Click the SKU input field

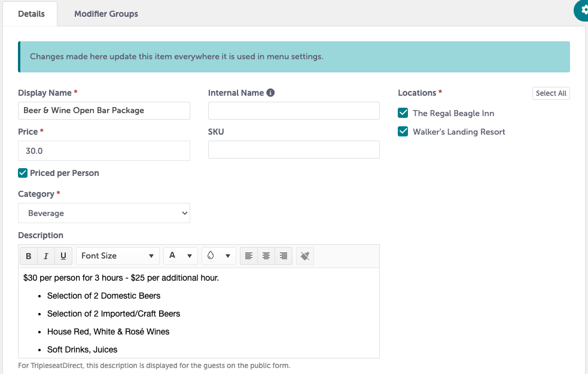coord(294,150)
